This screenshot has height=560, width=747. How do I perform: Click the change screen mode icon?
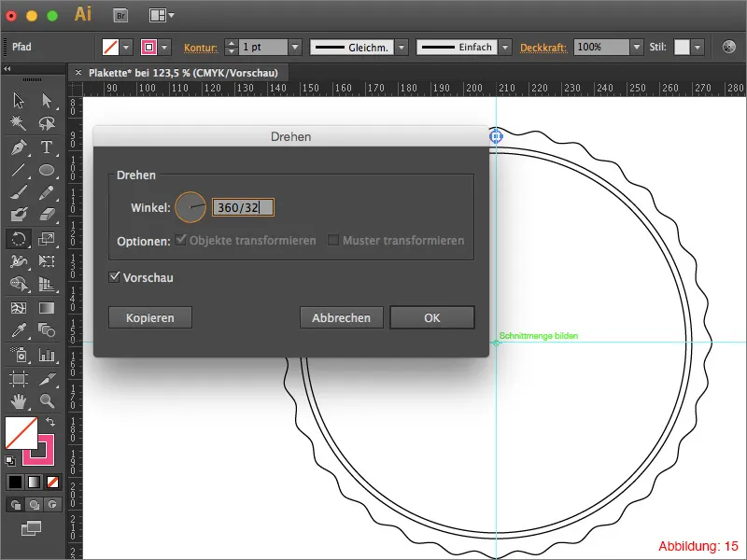tap(31, 528)
